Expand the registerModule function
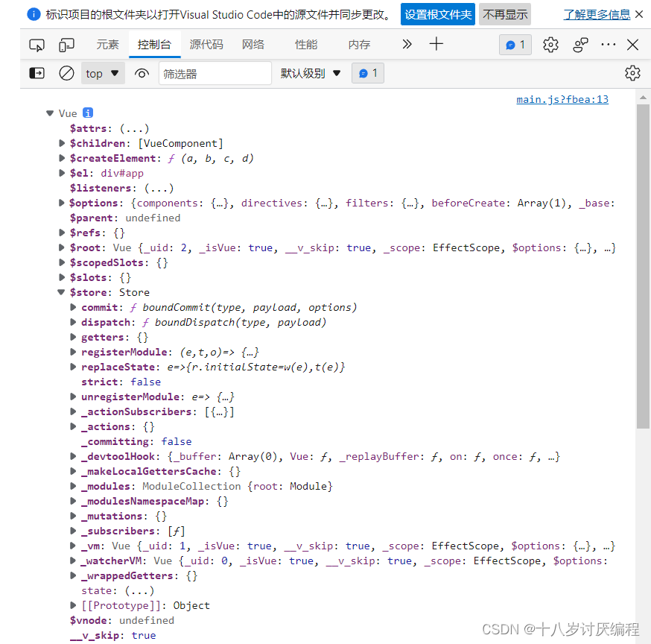This screenshot has height=644, width=651. (73, 352)
